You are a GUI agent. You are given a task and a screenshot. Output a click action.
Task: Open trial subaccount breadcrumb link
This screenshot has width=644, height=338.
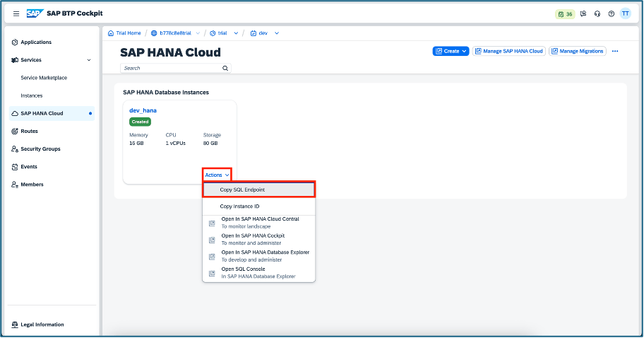222,33
